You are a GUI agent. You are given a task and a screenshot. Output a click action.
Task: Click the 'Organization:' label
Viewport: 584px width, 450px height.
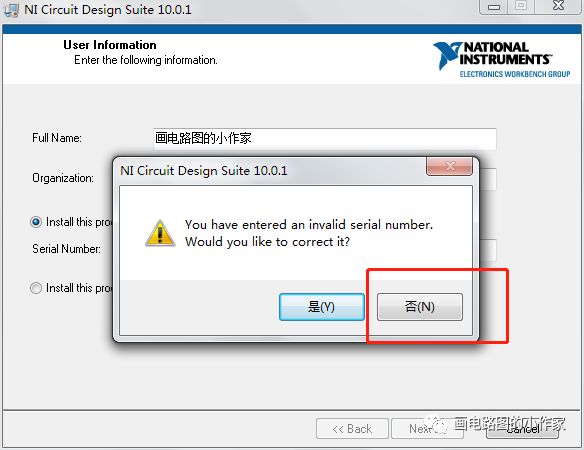[x=63, y=178]
